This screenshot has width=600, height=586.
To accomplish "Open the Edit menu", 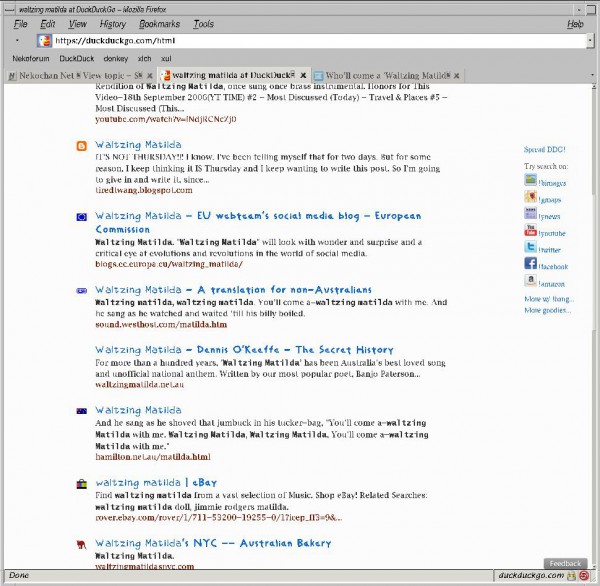I will [x=47, y=24].
